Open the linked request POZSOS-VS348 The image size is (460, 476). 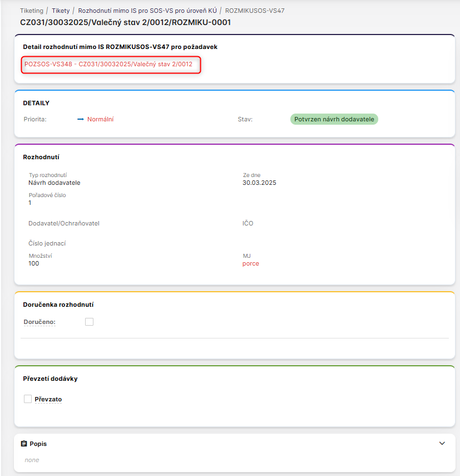coord(108,64)
